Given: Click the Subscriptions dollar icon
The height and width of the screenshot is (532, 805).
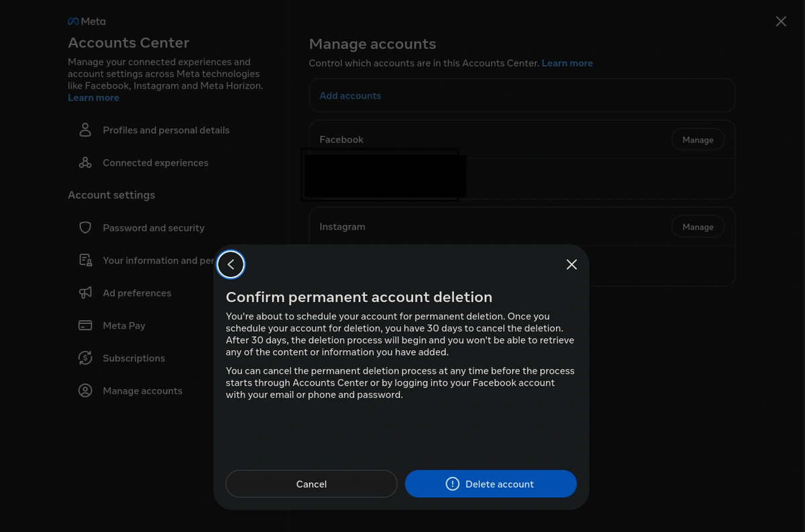Looking at the screenshot, I should click(x=85, y=358).
